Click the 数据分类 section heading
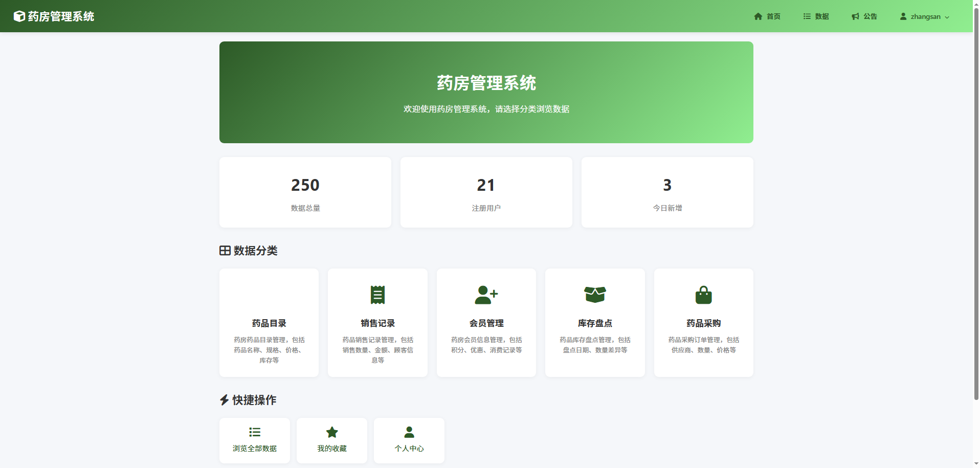The image size is (980, 468). [255, 251]
